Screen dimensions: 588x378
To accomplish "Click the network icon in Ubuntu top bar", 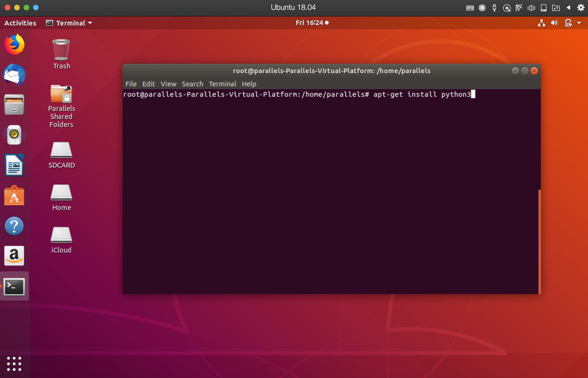I will (541, 23).
